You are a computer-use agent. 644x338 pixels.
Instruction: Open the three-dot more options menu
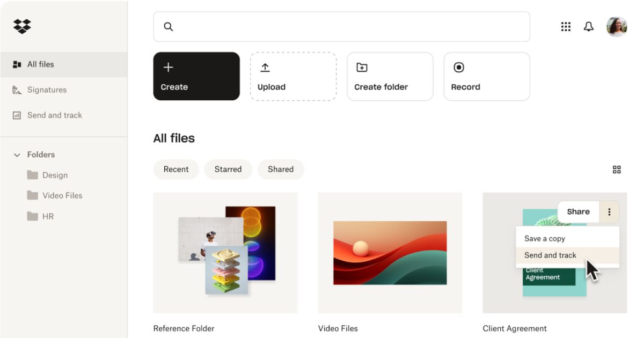609,212
